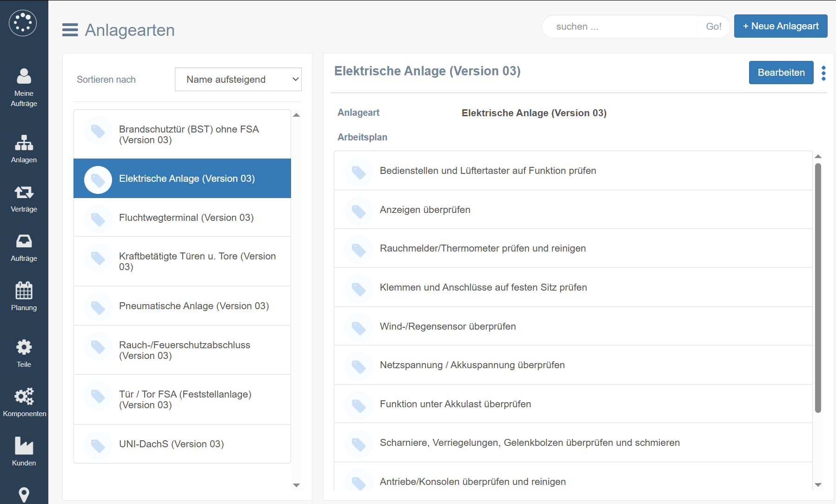Image resolution: width=836 pixels, height=504 pixels.
Task: Click the Bearbeiten button
Action: click(x=781, y=73)
